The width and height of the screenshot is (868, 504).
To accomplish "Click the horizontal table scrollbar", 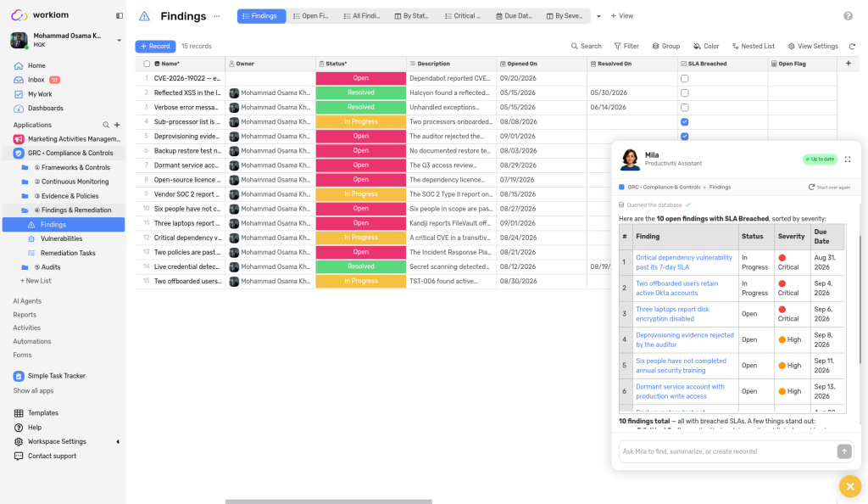I will [328, 501].
